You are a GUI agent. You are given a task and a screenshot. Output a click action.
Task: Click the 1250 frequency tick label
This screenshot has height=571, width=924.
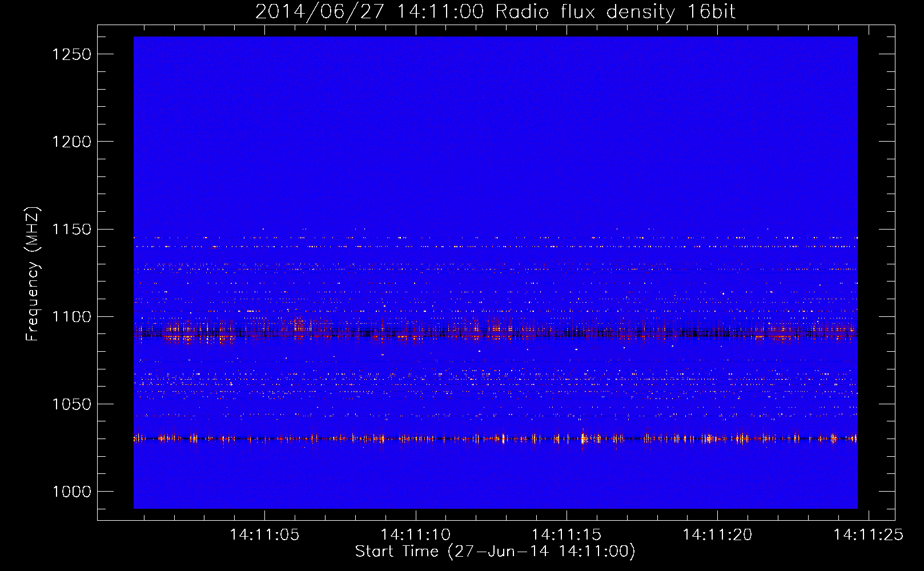(x=71, y=54)
